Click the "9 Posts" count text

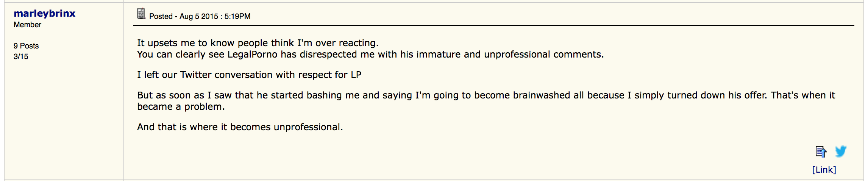[26, 46]
